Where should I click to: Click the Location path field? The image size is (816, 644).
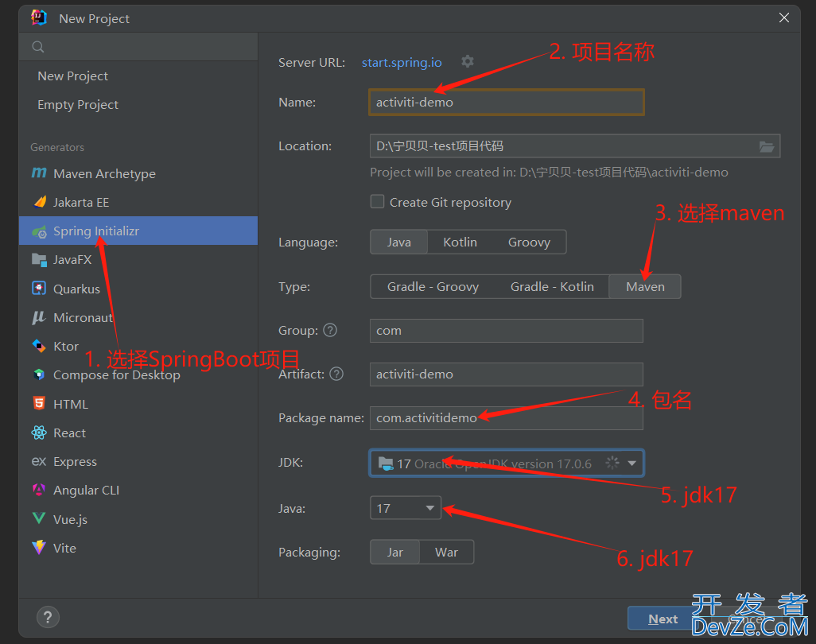(574, 146)
